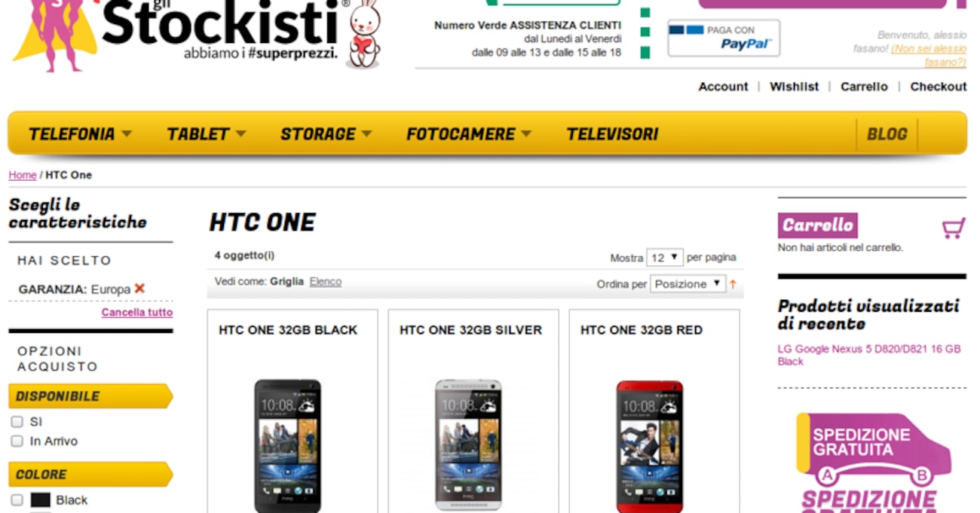Click the Spedizione Gratuita van banner
The height and width of the screenshot is (513, 980).
[x=873, y=462]
